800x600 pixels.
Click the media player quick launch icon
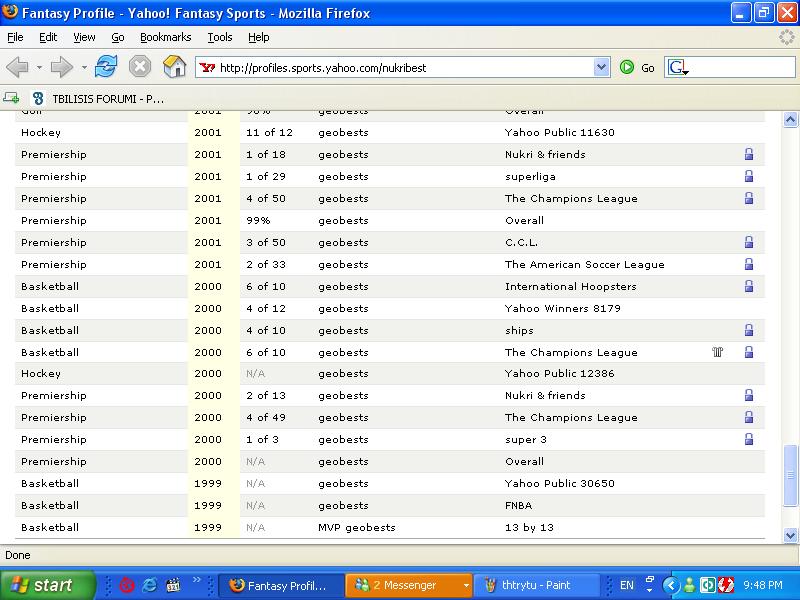173,585
